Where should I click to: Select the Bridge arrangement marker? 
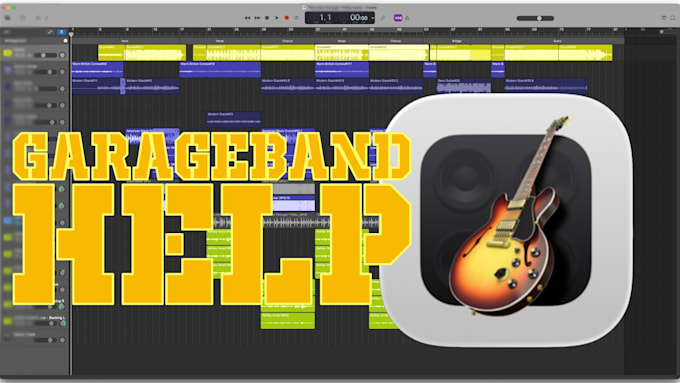(x=457, y=41)
